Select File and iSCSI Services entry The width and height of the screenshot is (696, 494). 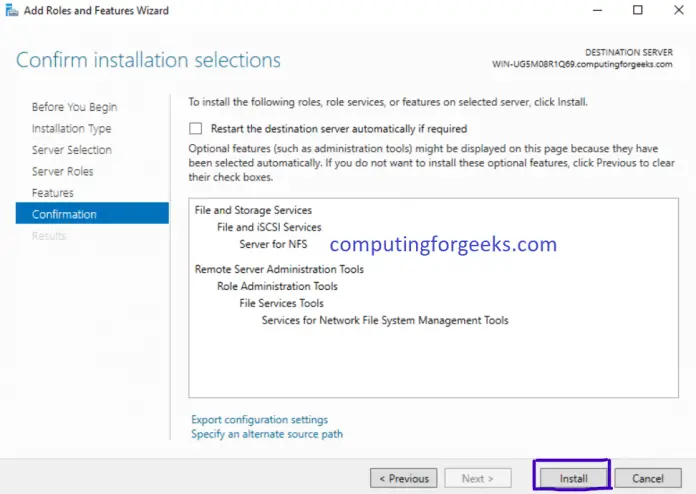point(269,227)
